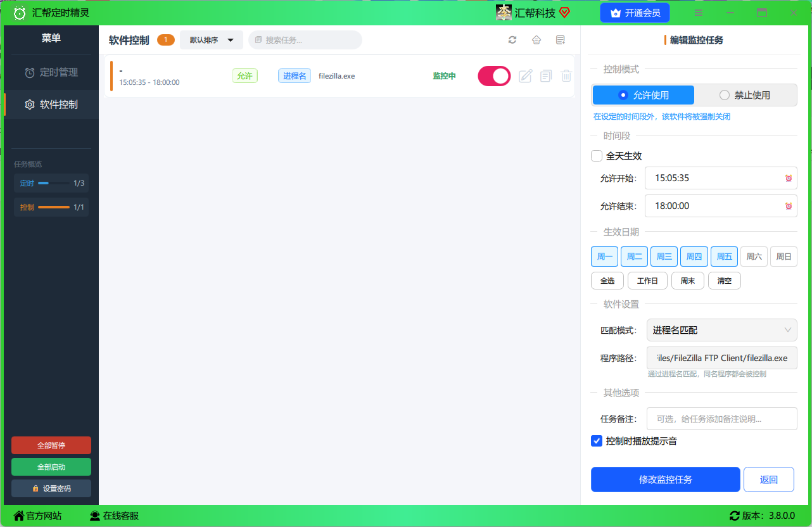Screen dimensions: 812x527
Task: Open the task list log icon
Action: point(561,40)
